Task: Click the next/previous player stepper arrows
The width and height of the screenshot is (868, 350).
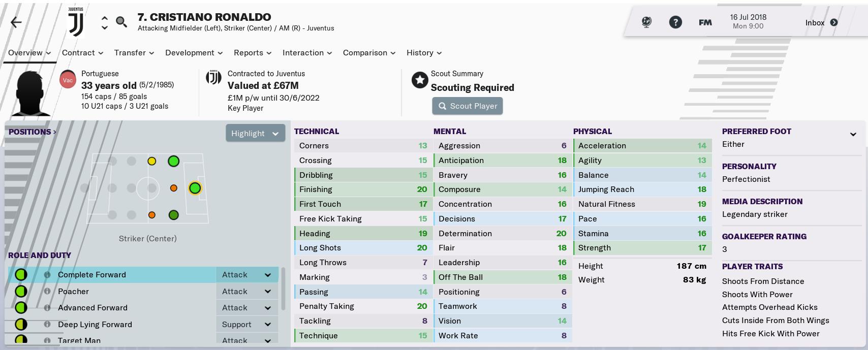Action: 104,22
